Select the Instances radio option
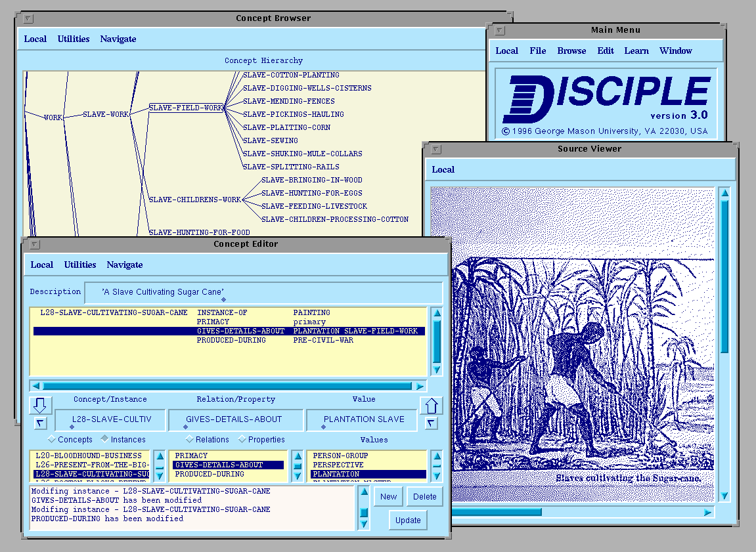756x552 pixels. point(104,439)
